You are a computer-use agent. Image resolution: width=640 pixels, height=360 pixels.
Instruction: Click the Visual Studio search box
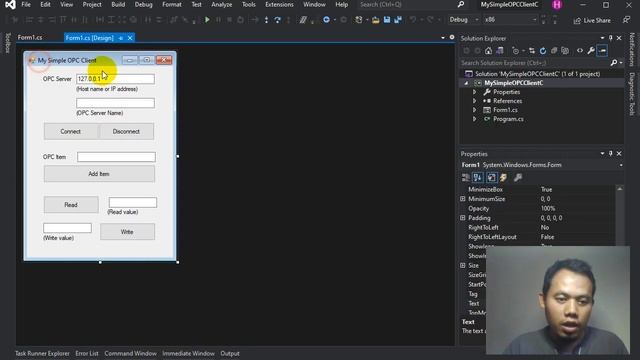(412, 4)
